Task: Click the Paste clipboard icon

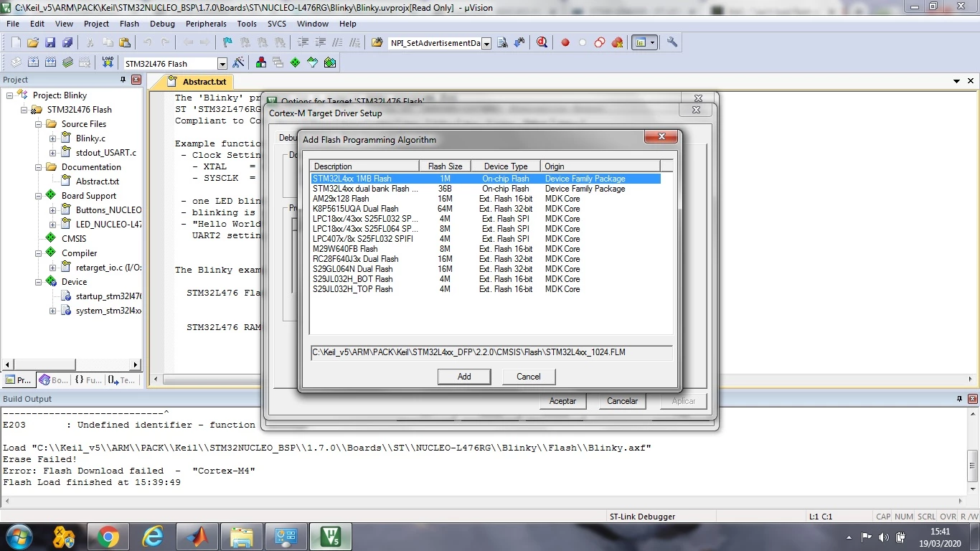Action: point(125,43)
